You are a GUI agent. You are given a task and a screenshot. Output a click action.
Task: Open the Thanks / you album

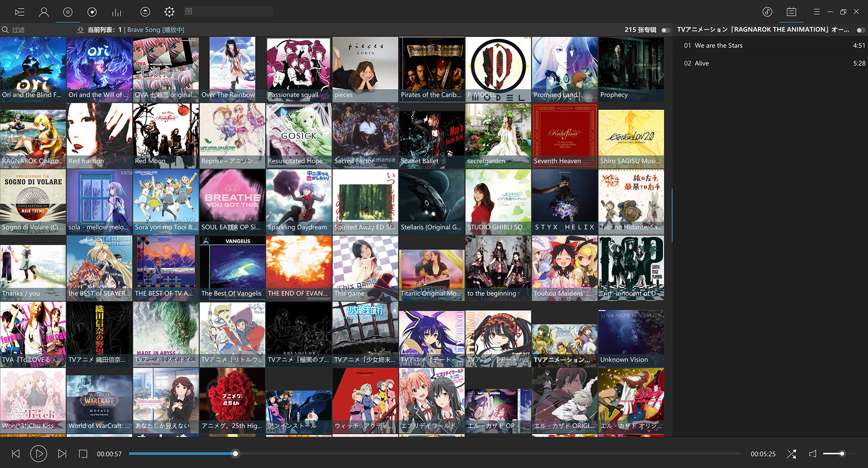click(x=33, y=268)
